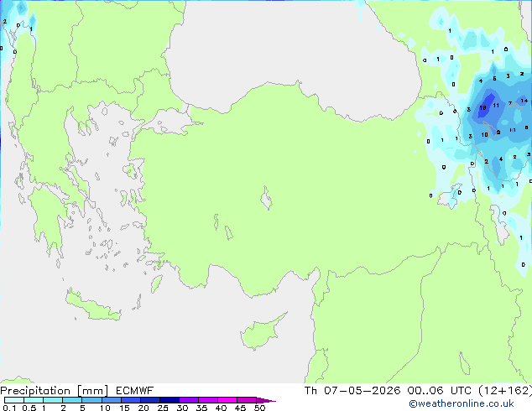The image size is (532, 411).
Task: Click the '14' precipitation value on map
Action: point(524,101)
